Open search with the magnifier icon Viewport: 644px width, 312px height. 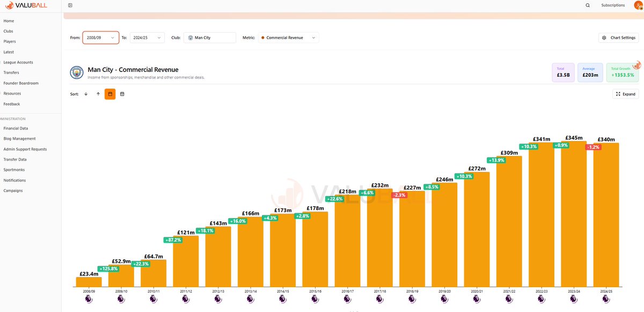tap(588, 5)
